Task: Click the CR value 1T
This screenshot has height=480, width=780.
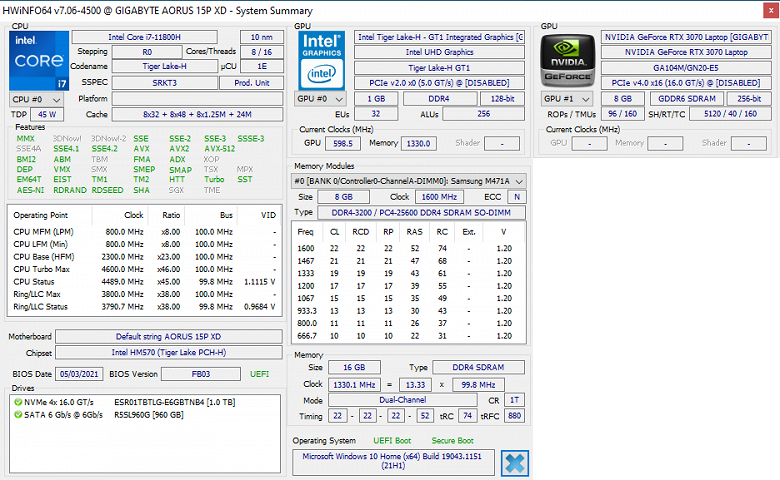Action: pyautogui.click(x=514, y=400)
